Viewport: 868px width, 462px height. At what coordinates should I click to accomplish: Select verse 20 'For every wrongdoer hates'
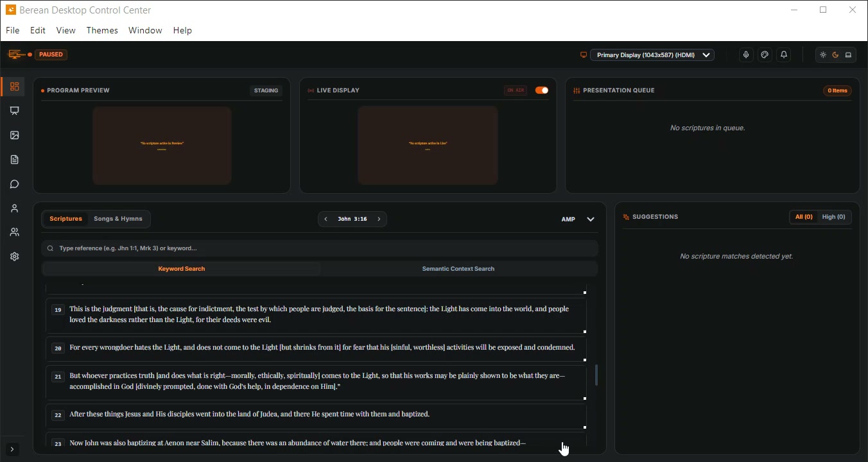pyautogui.click(x=316, y=348)
